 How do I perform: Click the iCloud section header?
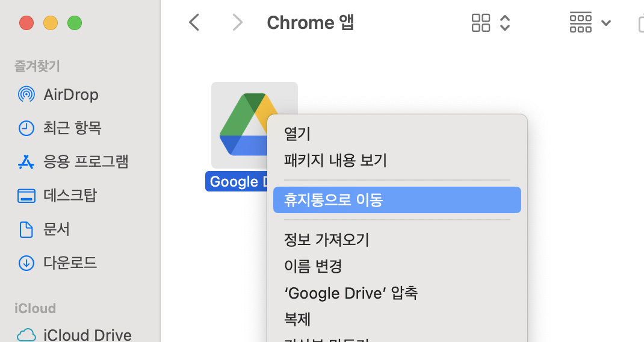tap(35, 308)
